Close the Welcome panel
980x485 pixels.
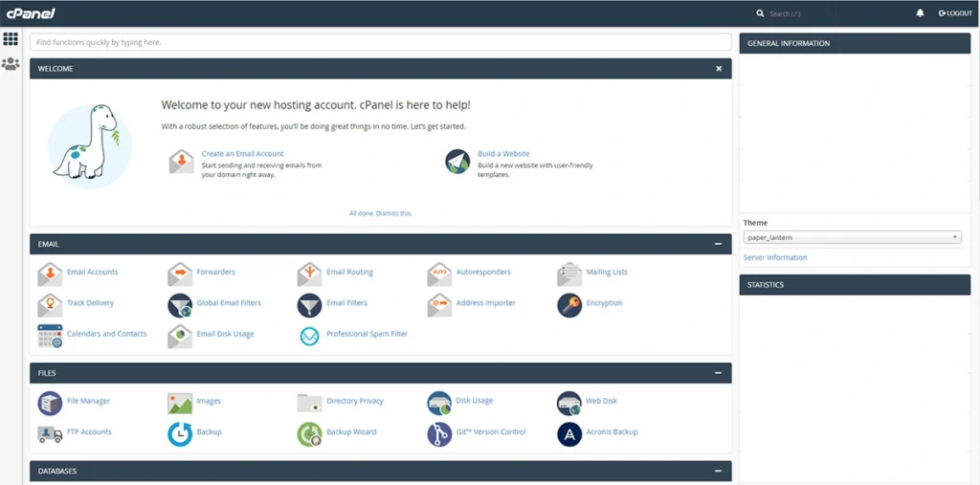tap(719, 69)
